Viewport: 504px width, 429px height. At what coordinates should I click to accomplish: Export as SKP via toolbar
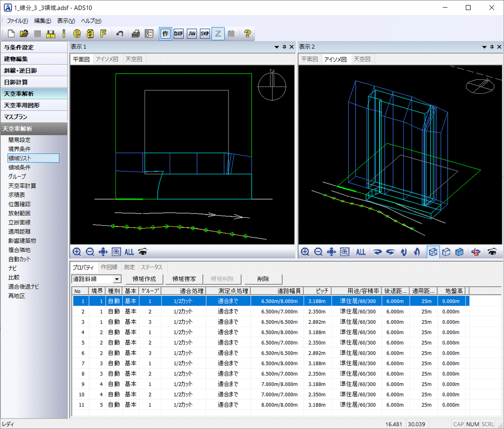tap(205, 34)
